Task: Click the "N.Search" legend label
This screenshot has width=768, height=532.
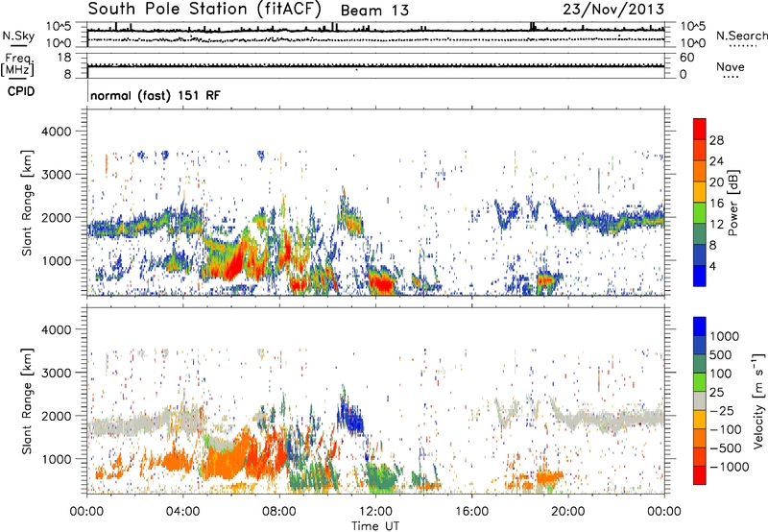Action: pyautogui.click(x=741, y=36)
